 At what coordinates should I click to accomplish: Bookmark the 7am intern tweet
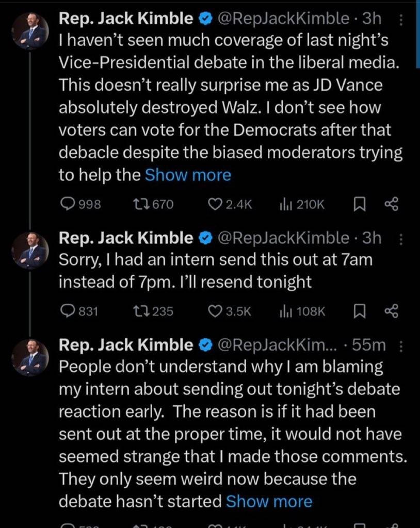point(359,311)
